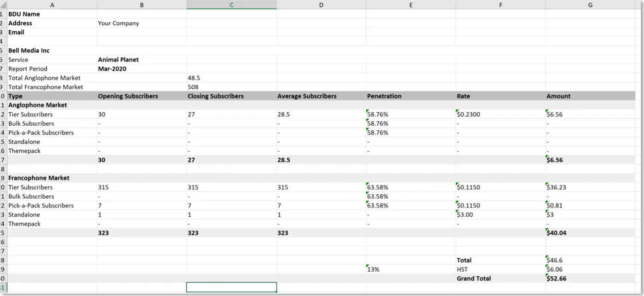The width and height of the screenshot is (644, 296).
Task: Select column G header
Action: click(590, 5)
